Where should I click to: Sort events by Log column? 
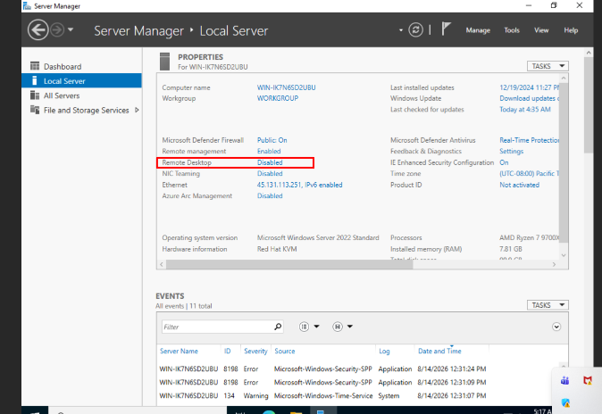[x=384, y=351]
